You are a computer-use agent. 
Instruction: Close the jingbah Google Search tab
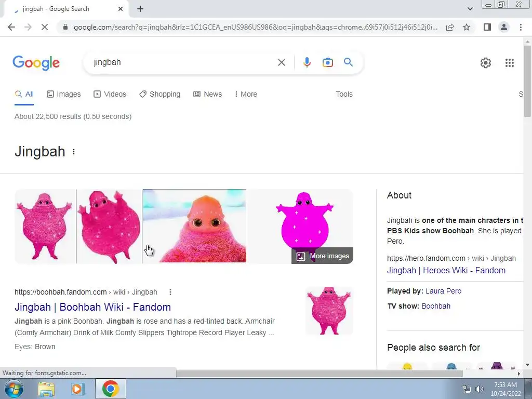121,9
